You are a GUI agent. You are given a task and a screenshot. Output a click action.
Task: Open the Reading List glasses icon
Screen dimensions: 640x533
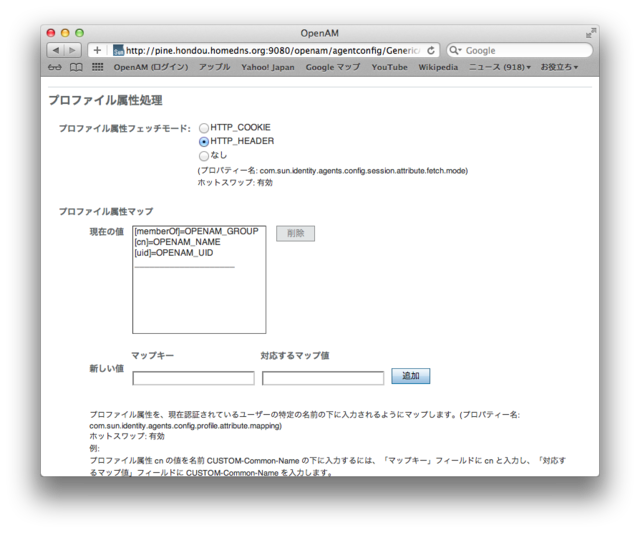(x=55, y=67)
